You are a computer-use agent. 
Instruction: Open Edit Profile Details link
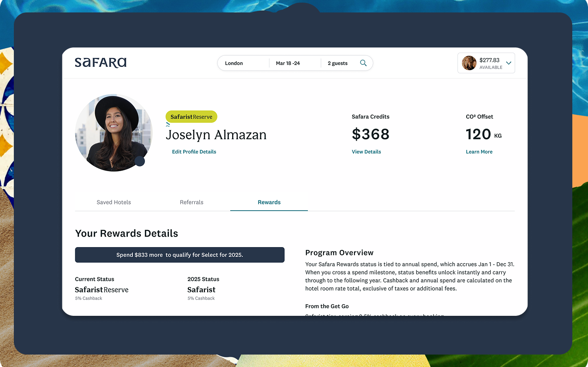[194, 152]
